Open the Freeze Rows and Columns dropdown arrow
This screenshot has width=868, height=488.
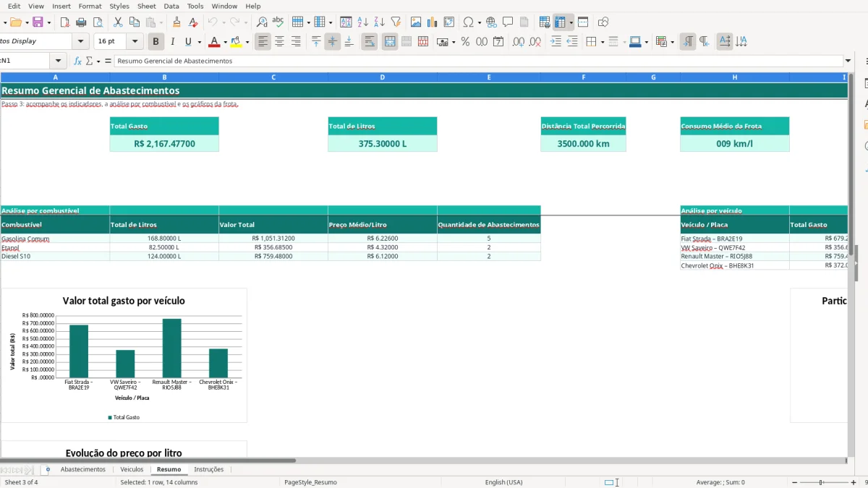pos(571,22)
